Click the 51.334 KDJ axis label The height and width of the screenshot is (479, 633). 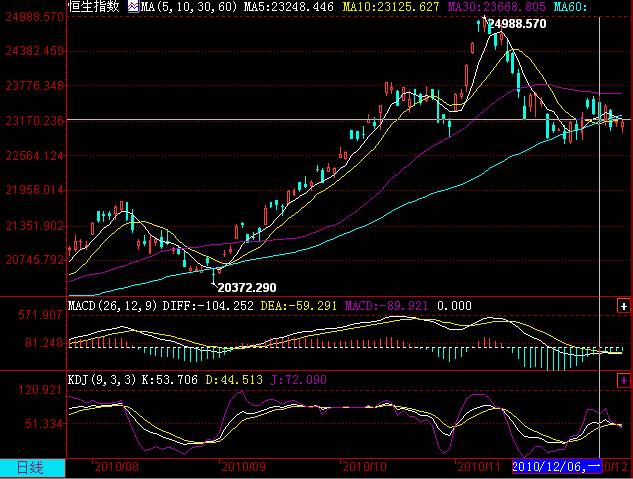point(44,424)
